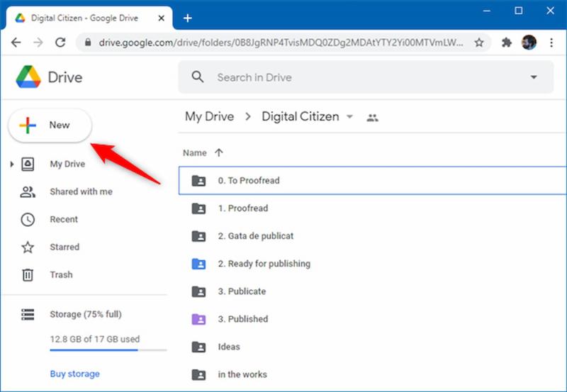Expand the My Drive tree arrow
567x392 pixels.
(12, 164)
